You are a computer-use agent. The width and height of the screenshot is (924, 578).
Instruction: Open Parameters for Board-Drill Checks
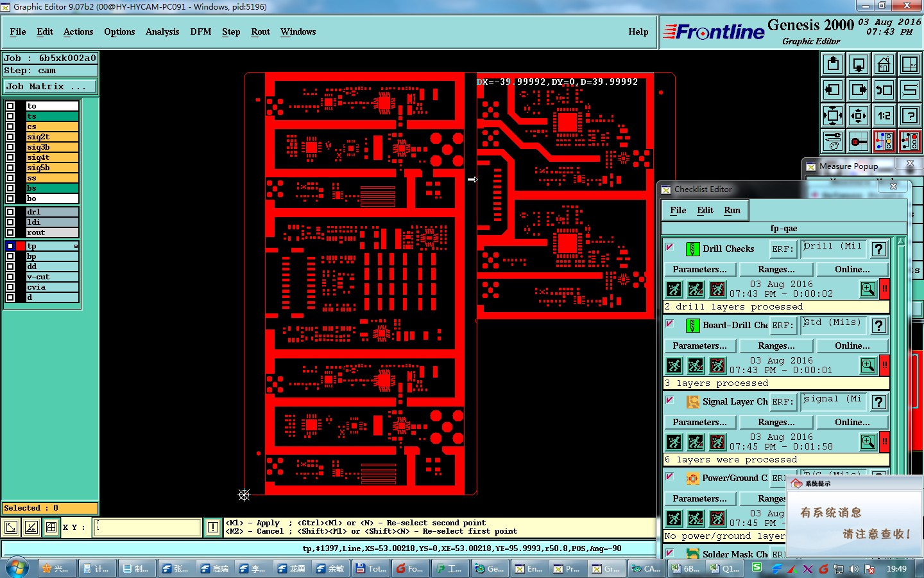[x=699, y=346]
